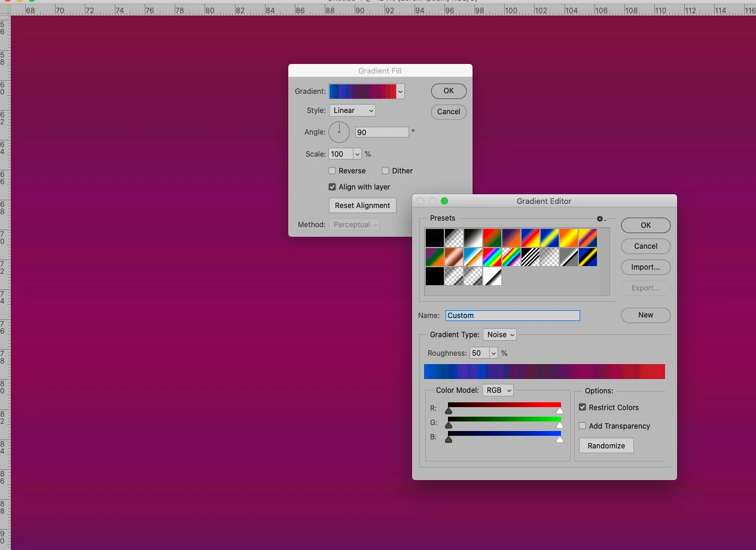Viewport: 756px width, 550px height.
Task: Select the blue, yellow, black stripe preset
Action: 588,257
